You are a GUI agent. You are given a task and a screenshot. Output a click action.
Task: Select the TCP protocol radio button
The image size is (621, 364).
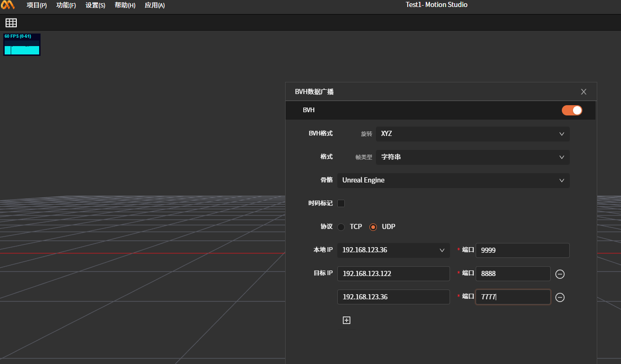(x=341, y=227)
